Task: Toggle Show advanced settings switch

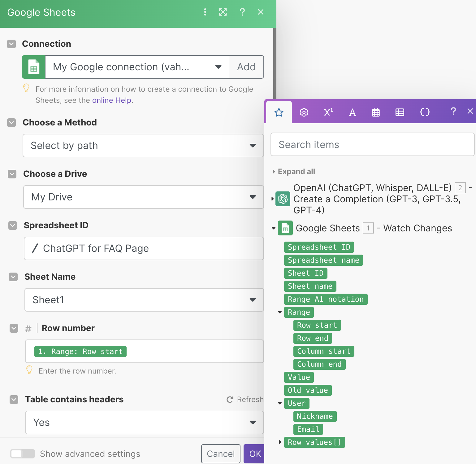Action: tap(22, 454)
